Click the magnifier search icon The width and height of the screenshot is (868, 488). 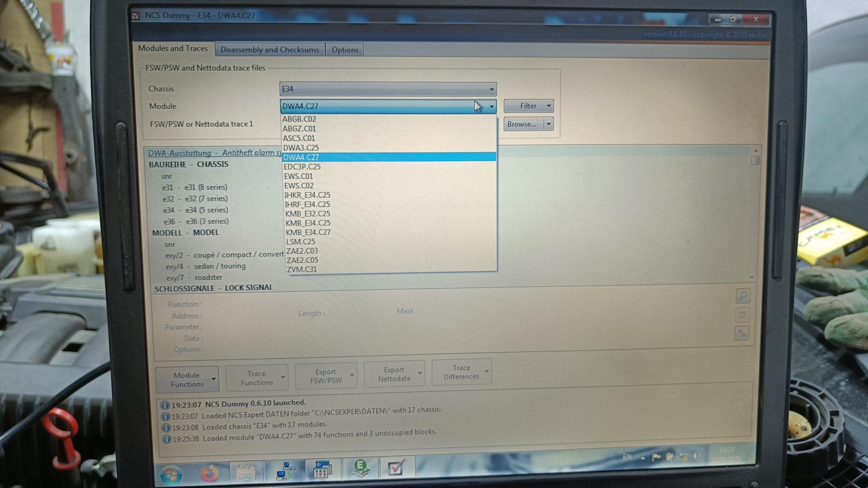click(x=742, y=296)
